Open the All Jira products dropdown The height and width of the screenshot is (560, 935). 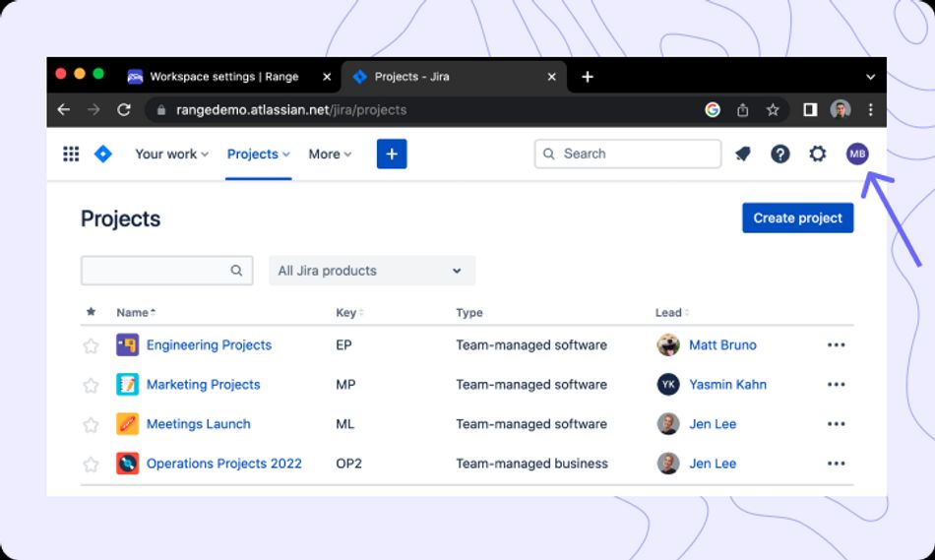(372, 271)
